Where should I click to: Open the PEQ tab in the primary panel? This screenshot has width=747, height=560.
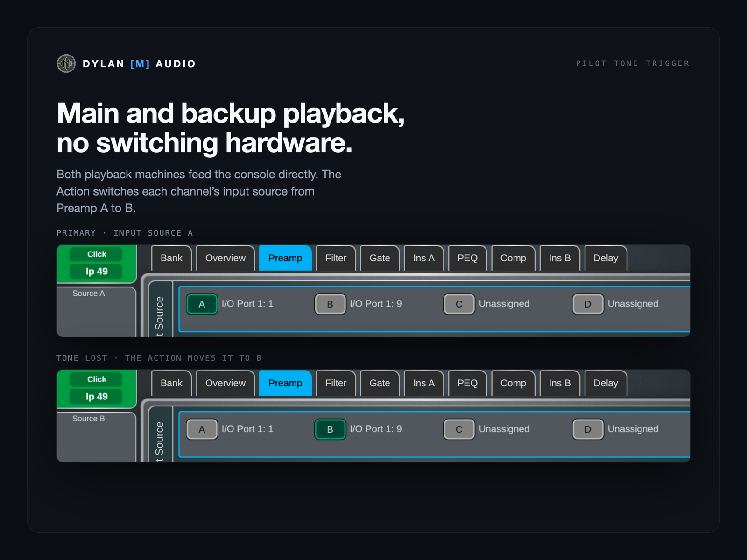[x=467, y=258]
